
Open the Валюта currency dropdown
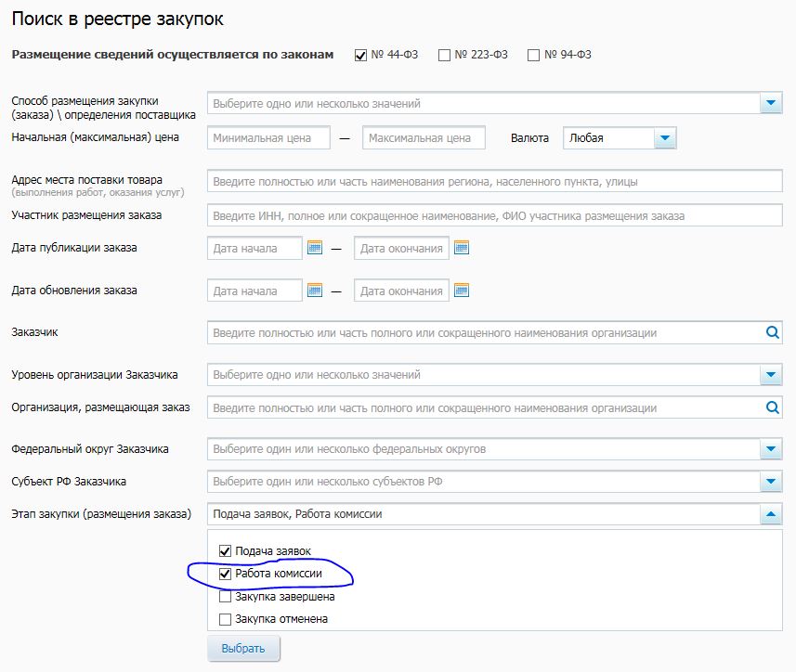click(x=664, y=138)
